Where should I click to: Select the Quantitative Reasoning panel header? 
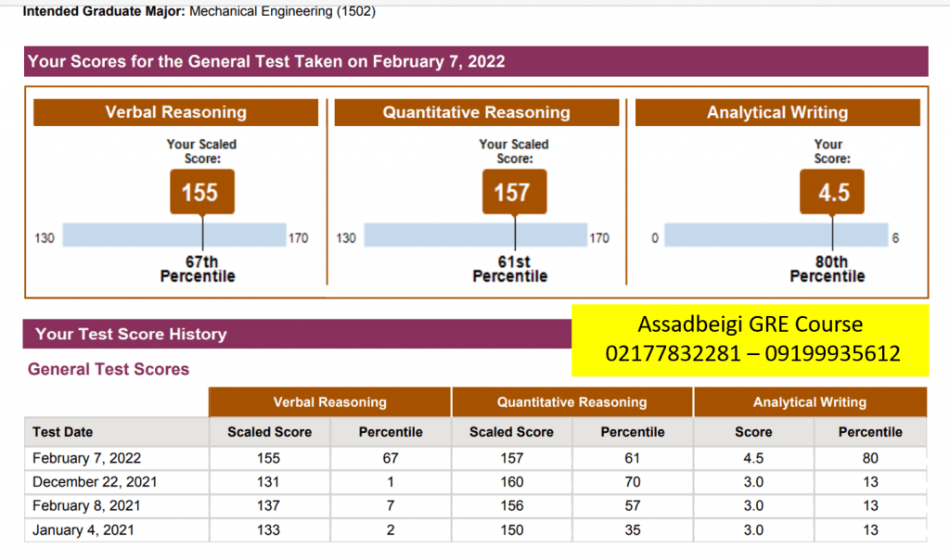(x=476, y=113)
